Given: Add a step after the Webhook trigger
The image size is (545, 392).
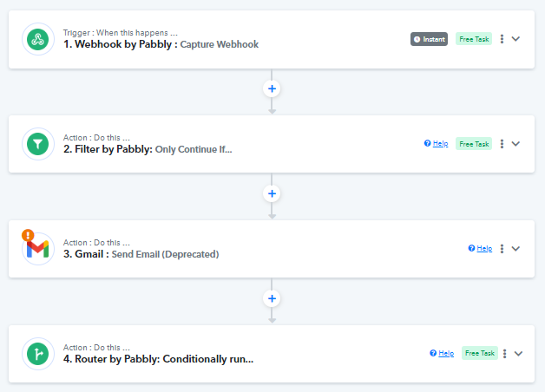Looking at the screenshot, I should [272, 88].
